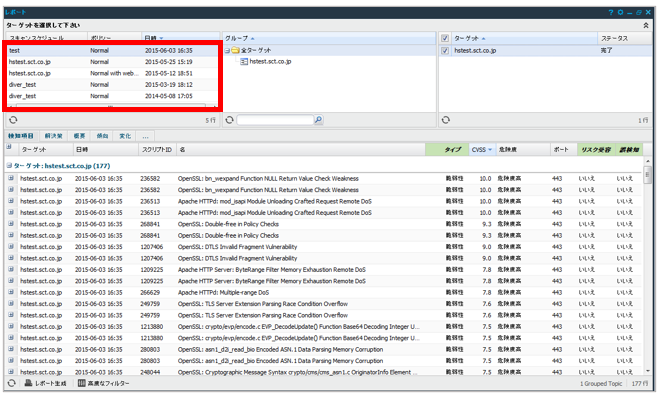Open the settings gear in title bar
This screenshot has height=397, width=659.
point(620,12)
